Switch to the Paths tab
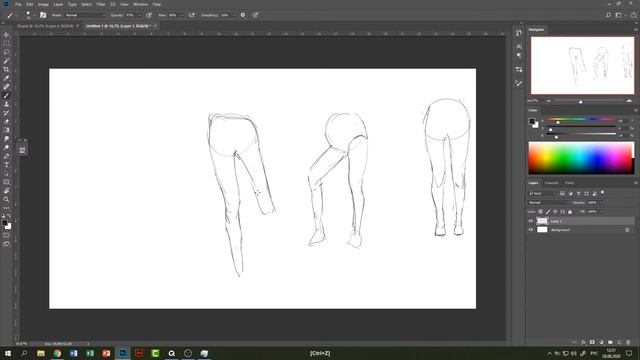This screenshot has height=360, width=640. point(569,183)
